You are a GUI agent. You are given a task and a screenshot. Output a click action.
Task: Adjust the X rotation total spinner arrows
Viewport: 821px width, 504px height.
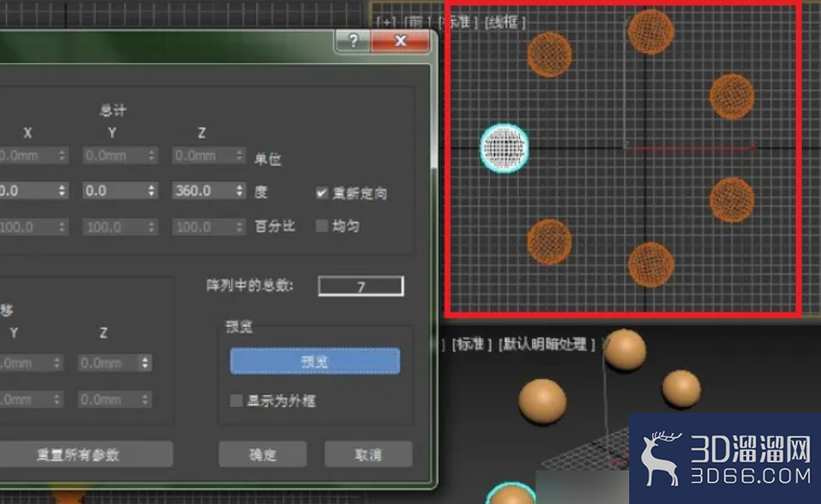62,191
